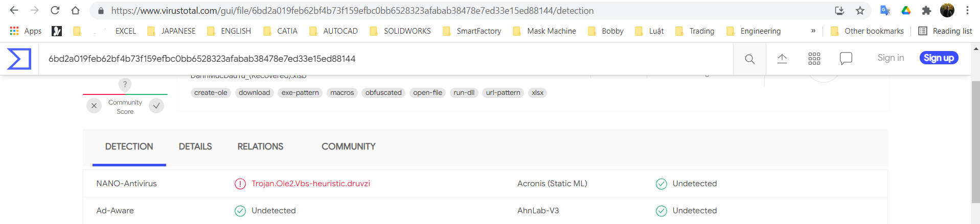
Task: Open the Chrome extensions puzzle icon
Action: click(926, 11)
